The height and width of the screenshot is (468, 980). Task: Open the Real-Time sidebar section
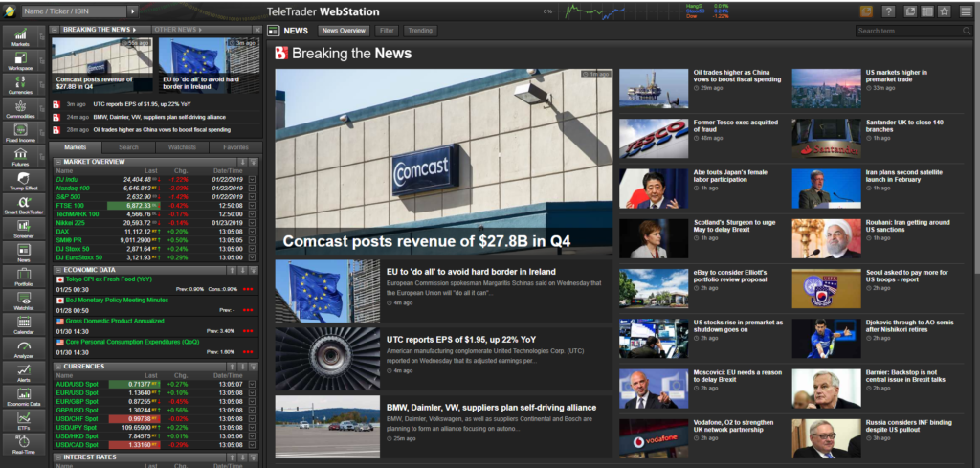24,444
